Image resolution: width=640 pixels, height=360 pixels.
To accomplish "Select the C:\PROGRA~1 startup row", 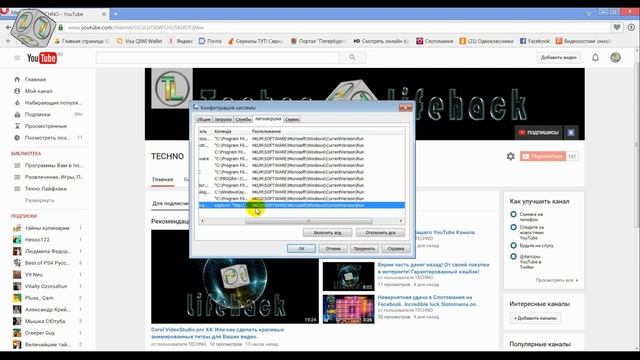I will 302,179.
